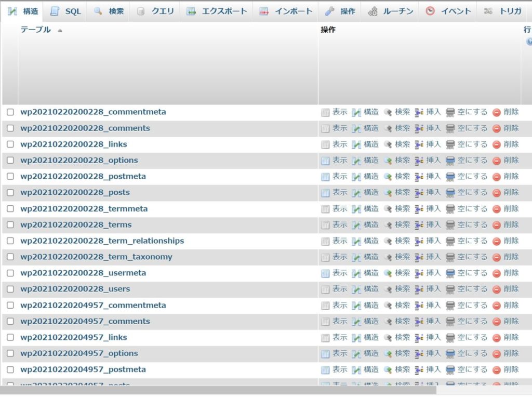This screenshot has height=397, width=532.
Task: Open the トリガ (Triggers) tab
Action: click(503, 11)
